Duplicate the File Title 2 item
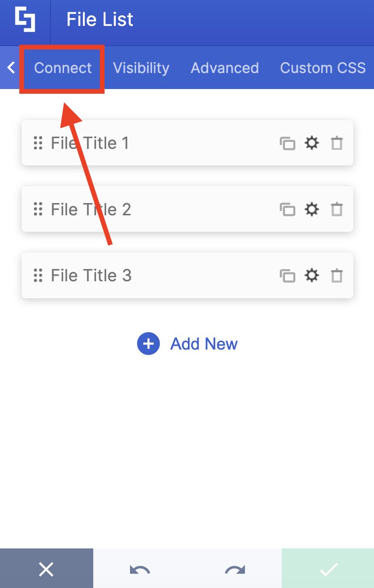374x588 pixels. [288, 209]
